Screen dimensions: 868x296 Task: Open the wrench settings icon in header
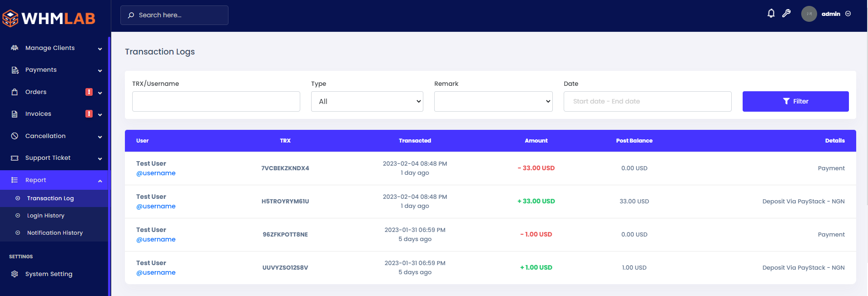(x=786, y=14)
